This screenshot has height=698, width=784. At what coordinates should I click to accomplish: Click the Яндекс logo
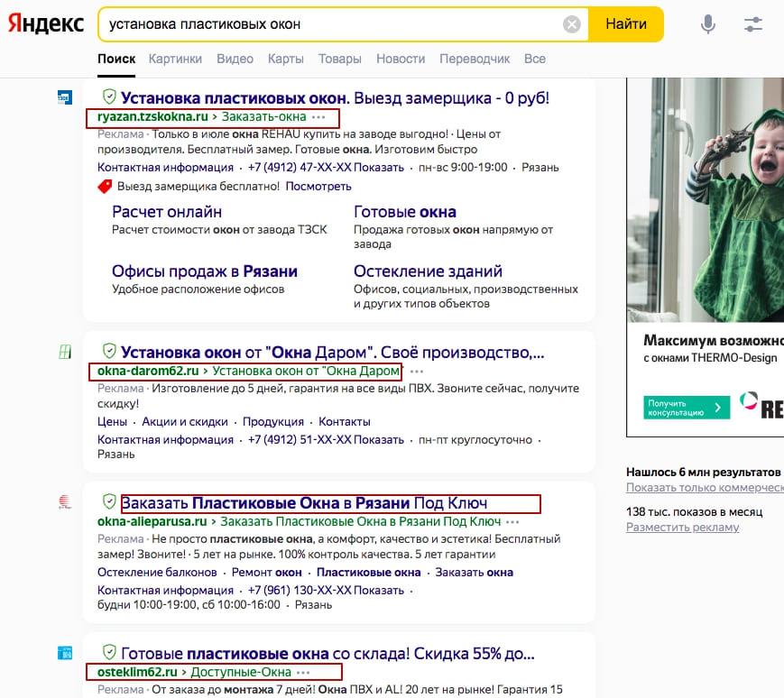click(x=46, y=23)
